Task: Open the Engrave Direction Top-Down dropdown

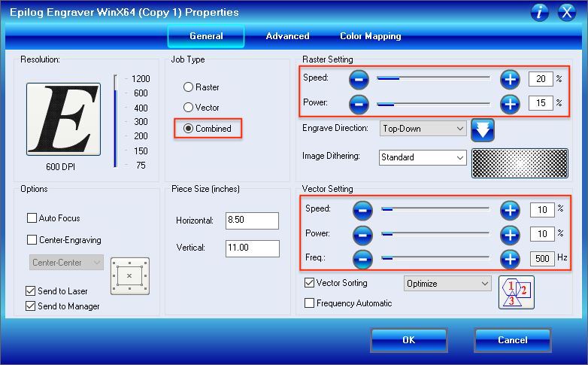Action: [x=423, y=129]
